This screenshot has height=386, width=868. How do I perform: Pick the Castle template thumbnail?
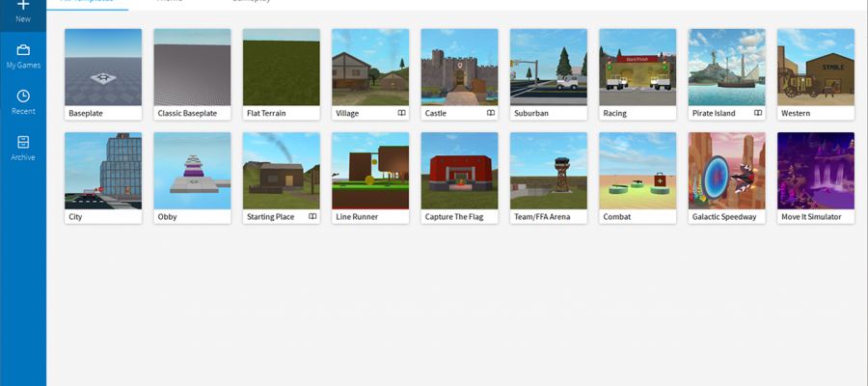459,67
